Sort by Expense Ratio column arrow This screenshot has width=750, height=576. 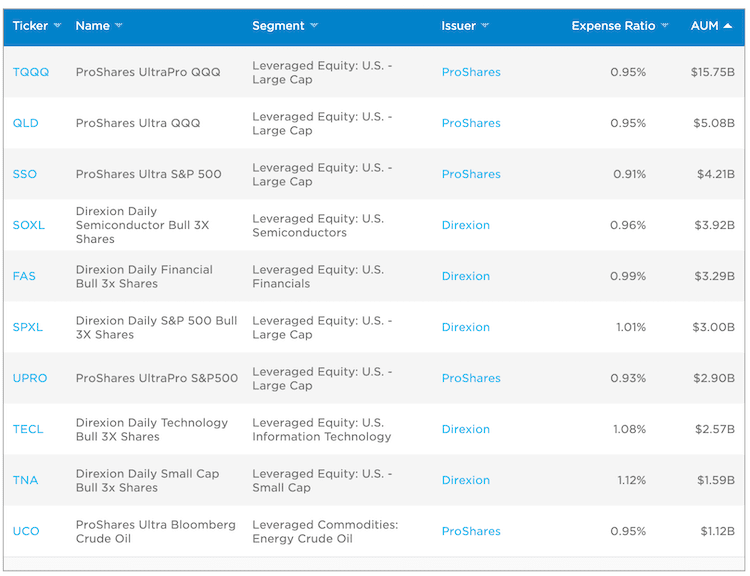coord(664,25)
